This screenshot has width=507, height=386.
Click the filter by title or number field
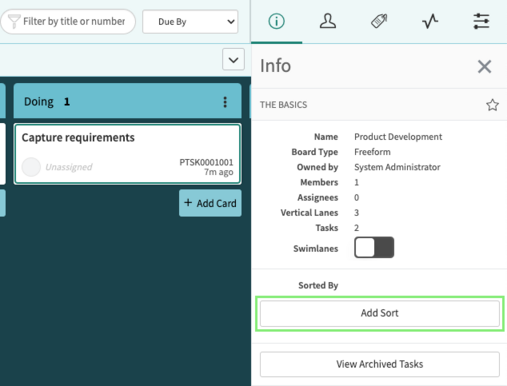click(68, 22)
